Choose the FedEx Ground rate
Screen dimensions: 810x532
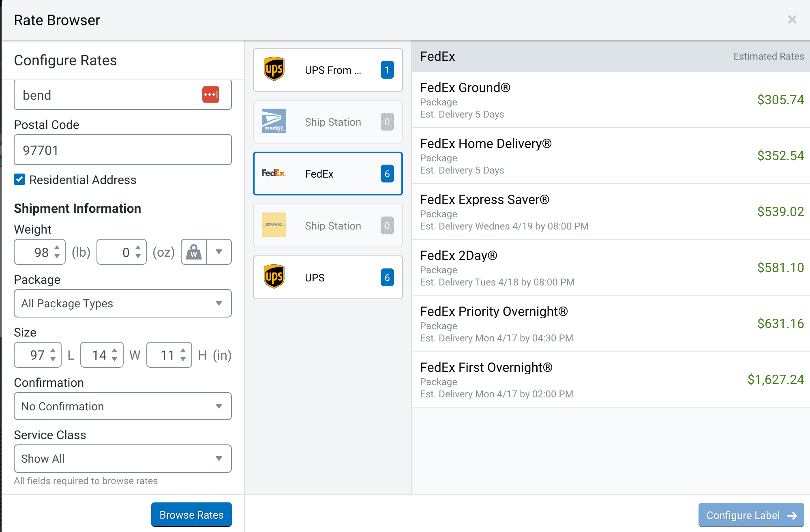[x=611, y=100]
